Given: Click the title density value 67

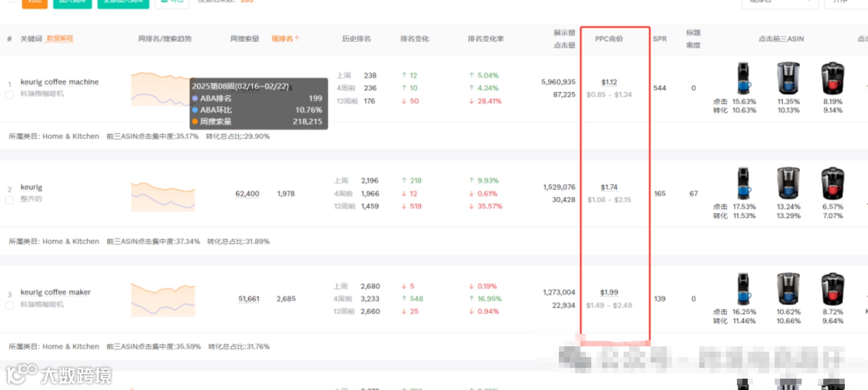Looking at the screenshot, I should click(x=694, y=194).
